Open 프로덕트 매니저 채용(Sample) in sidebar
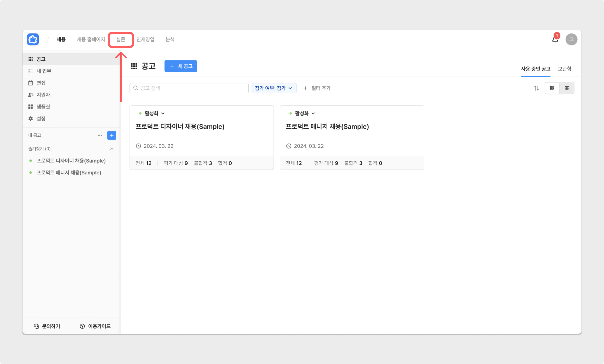Viewport: 604px width, 364px height. pos(69,173)
